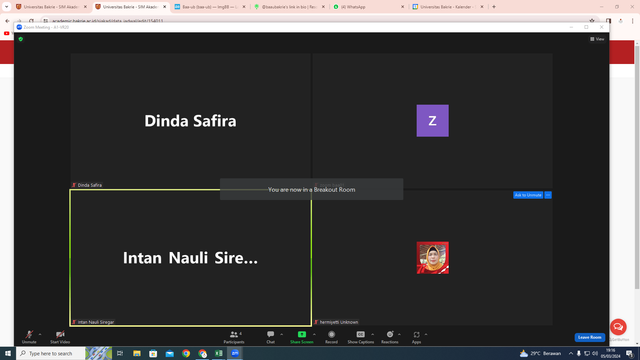Image resolution: width=640 pixels, height=360 pixels.
Task: Click the green Share Screen button
Action: tap(302, 337)
